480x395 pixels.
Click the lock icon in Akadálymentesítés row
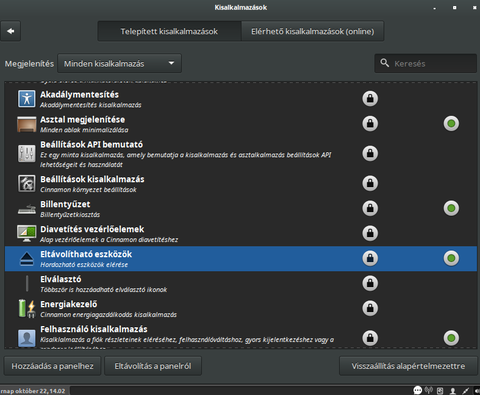370,99
